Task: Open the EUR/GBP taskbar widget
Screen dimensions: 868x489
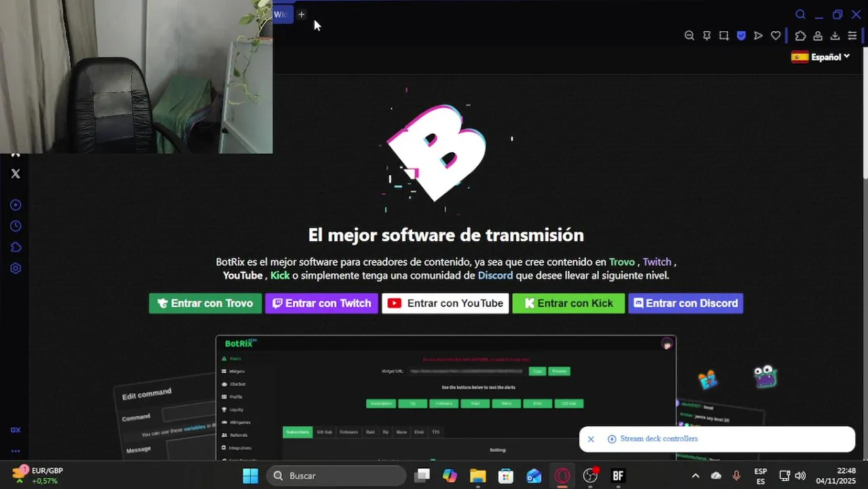Action: coord(39,475)
